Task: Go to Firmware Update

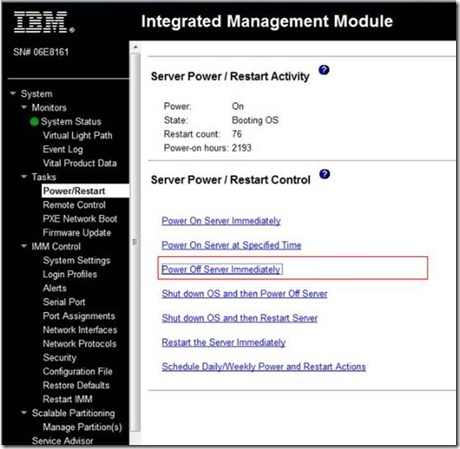Action: point(77,233)
